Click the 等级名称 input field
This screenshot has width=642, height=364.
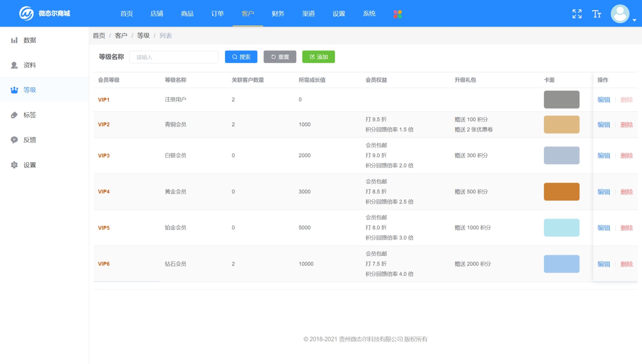click(x=174, y=57)
